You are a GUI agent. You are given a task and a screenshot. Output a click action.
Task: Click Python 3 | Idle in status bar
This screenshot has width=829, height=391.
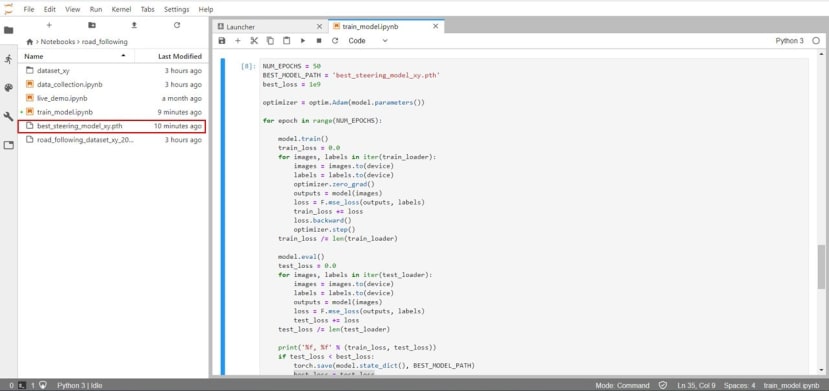tap(80, 385)
